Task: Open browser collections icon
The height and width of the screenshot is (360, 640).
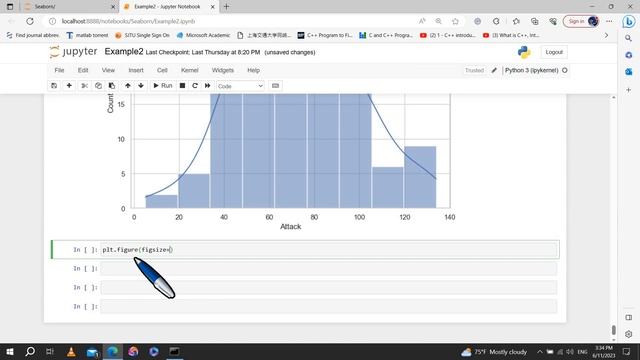Action: coord(535,21)
